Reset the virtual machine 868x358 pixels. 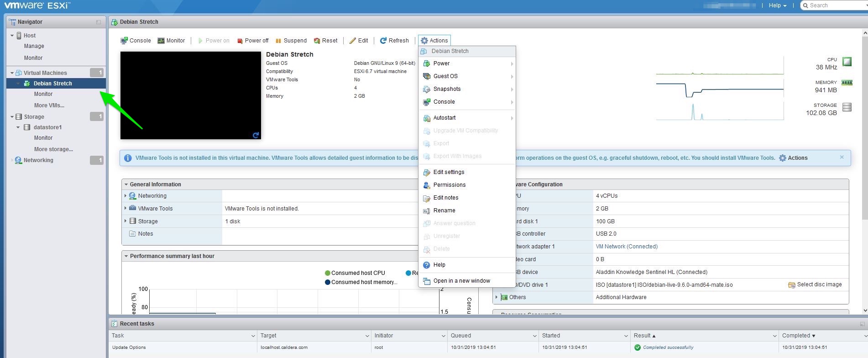(x=325, y=41)
